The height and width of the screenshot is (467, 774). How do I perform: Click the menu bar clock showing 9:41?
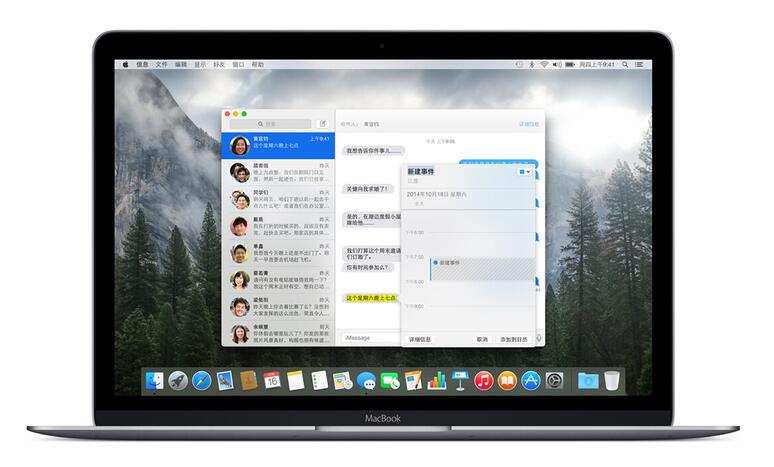(x=597, y=65)
